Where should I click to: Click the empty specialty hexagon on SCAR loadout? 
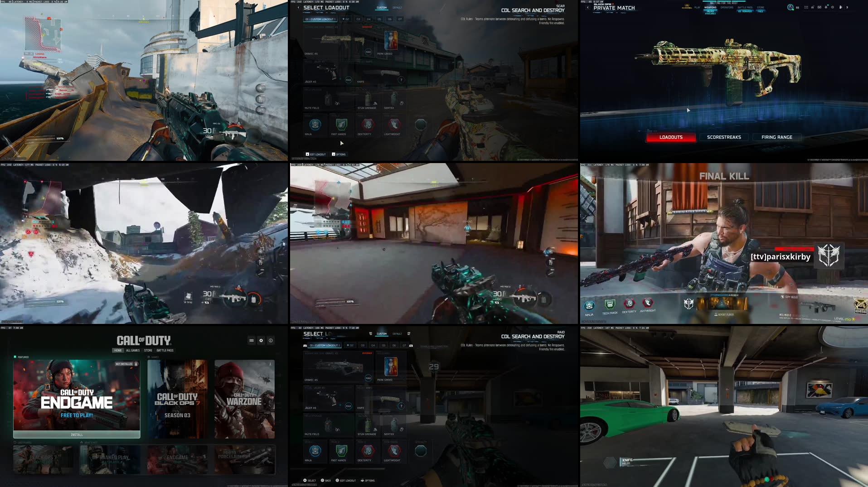pyautogui.click(x=421, y=125)
